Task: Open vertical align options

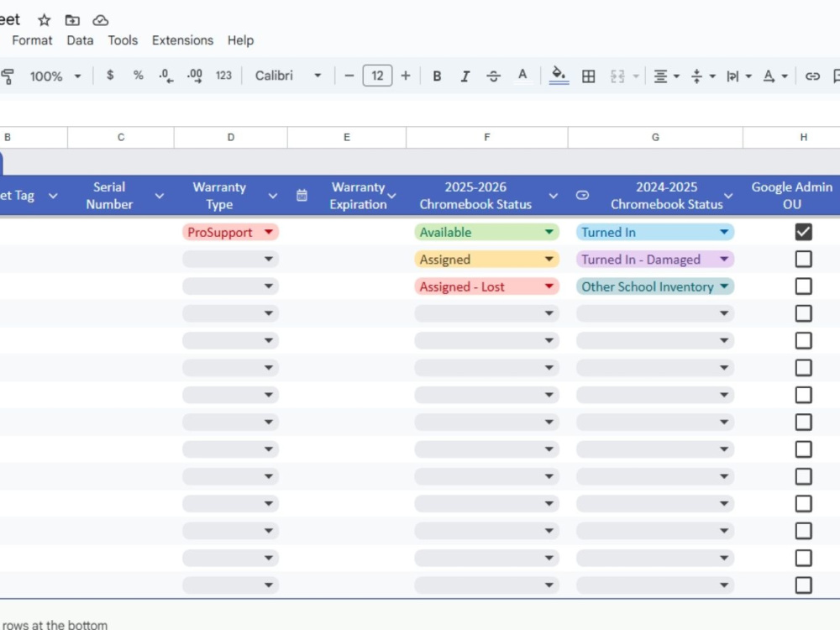Action: coord(703,76)
